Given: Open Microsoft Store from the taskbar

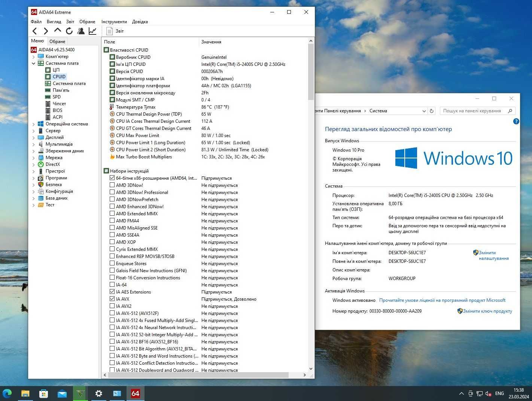Looking at the screenshot, I should [x=43, y=394].
